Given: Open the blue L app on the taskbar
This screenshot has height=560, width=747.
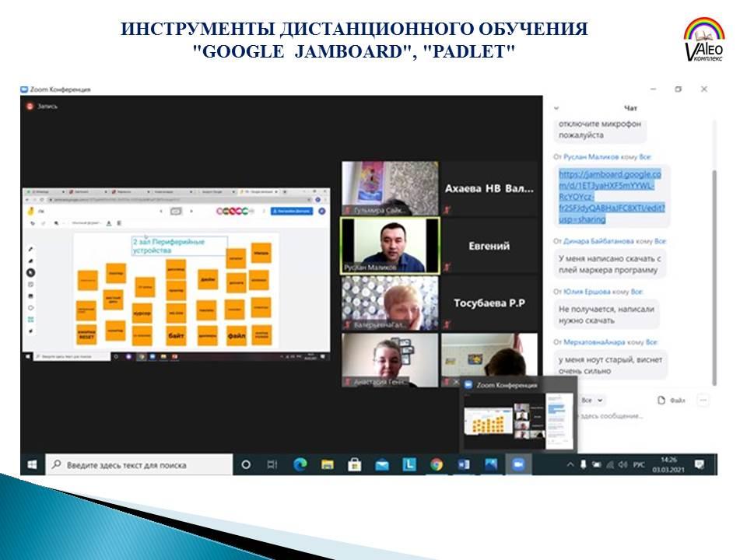Looking at the screenshot, I should (409, 465).
